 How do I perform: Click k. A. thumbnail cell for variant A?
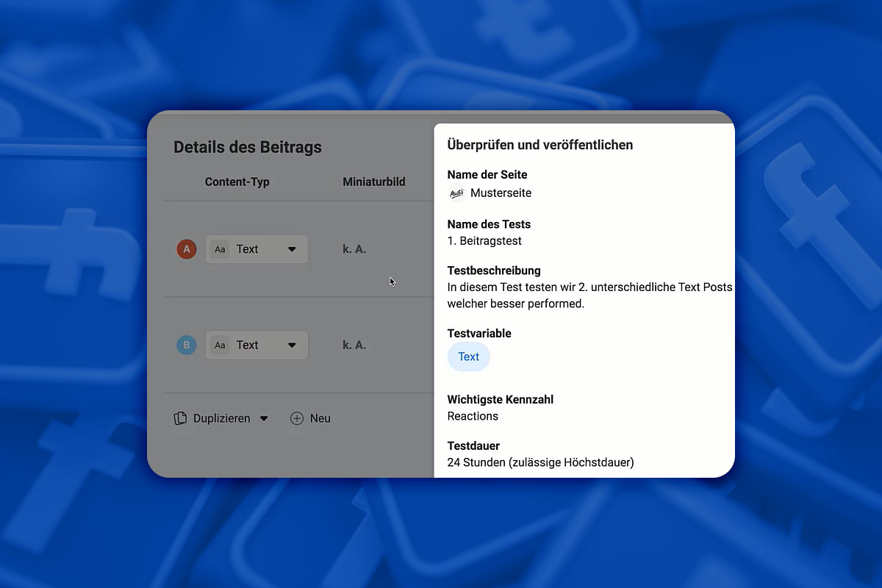354,249
